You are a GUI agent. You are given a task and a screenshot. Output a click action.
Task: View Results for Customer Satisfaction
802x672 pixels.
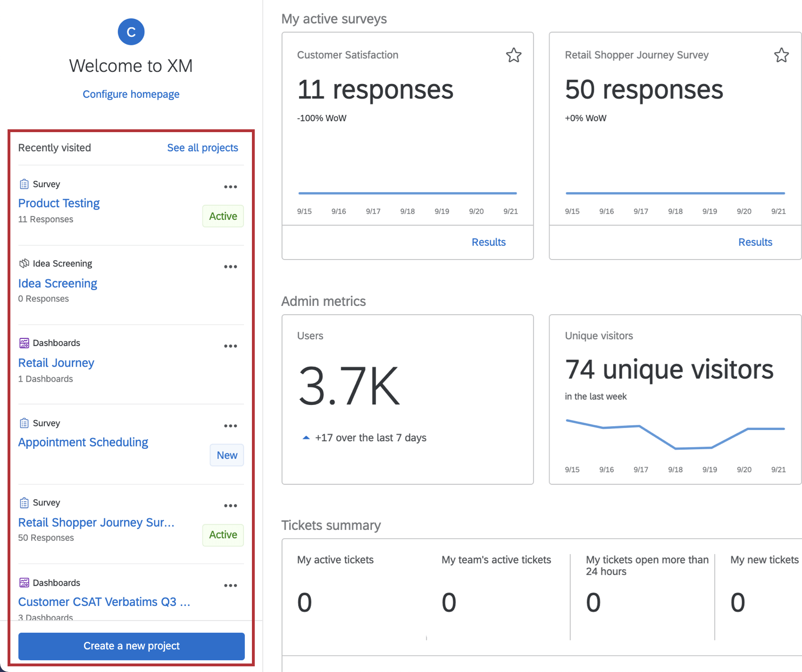tap(488, 242)
